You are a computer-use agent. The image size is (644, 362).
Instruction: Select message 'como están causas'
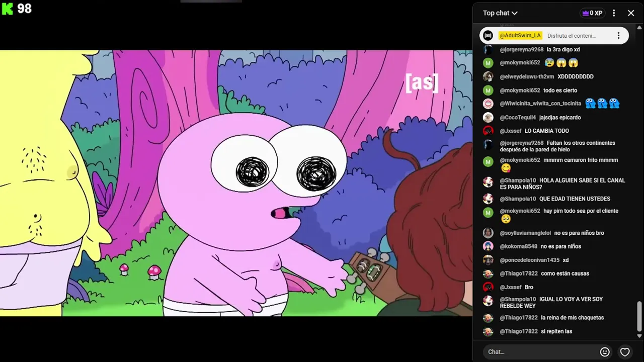click(x=565, y=274)
